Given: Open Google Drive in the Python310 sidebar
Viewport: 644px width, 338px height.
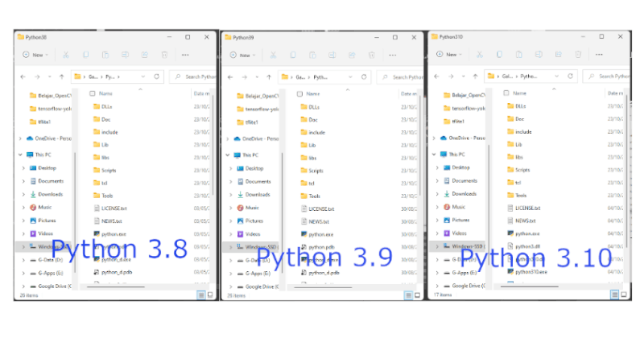Looking at the screenshot, I should click(x=464, y=286).
